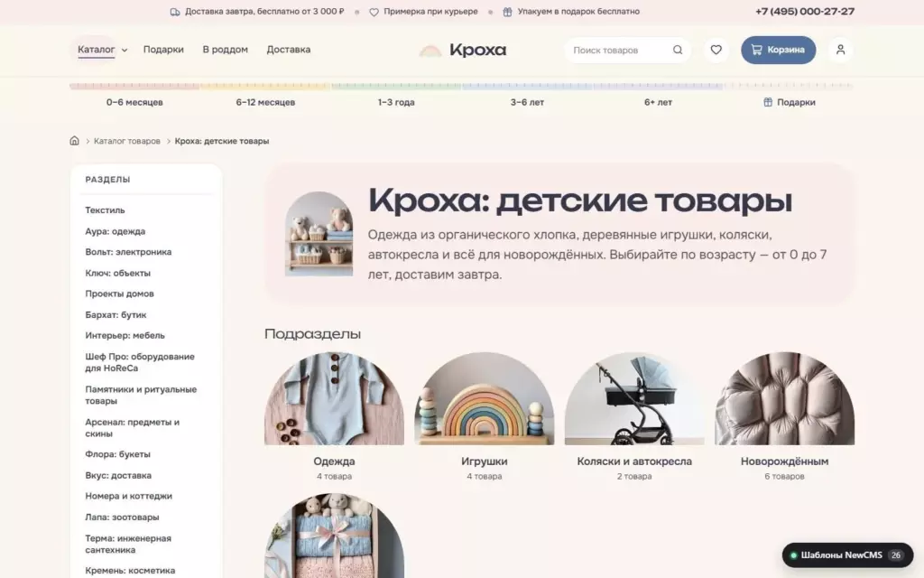924x578 pixels.
Task: Click the search magnifier icon
Action: pyautogui.click(x=678, y=51)
